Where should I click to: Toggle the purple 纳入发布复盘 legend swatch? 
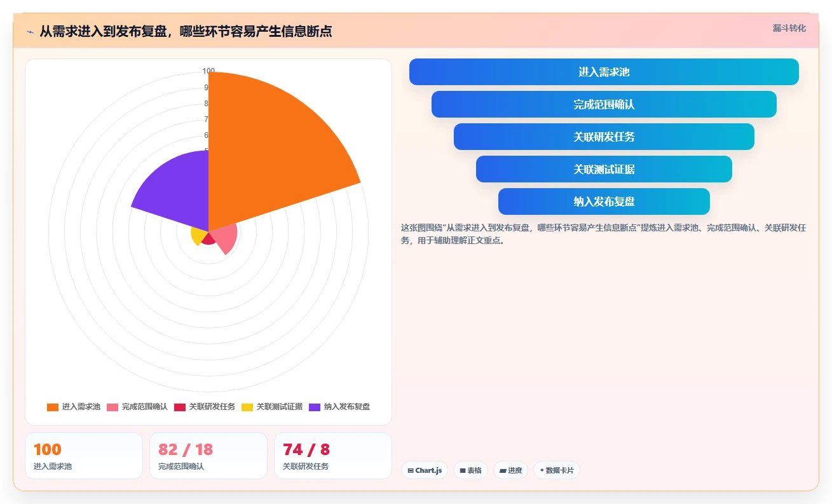tap(315, 407)
